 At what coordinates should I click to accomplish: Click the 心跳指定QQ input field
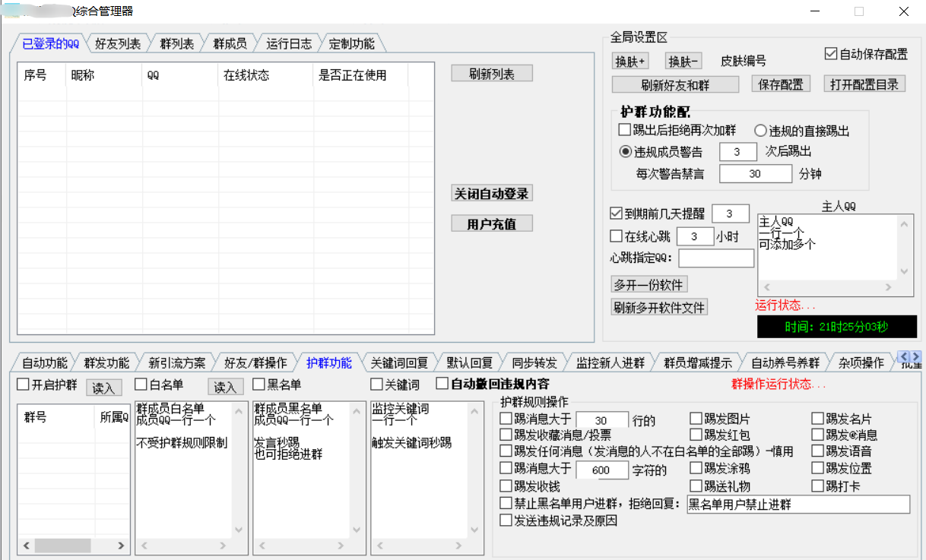coord(716,258)
